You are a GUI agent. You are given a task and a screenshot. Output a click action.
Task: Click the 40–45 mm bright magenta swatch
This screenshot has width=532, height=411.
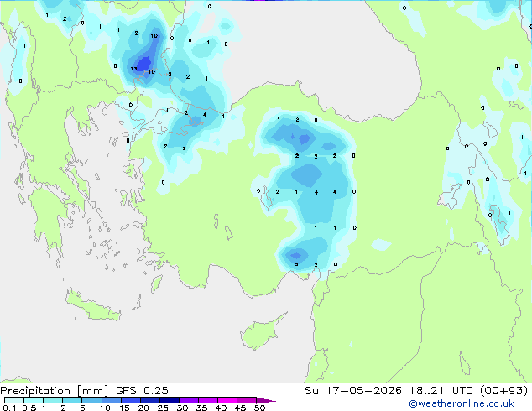point(227,400)
